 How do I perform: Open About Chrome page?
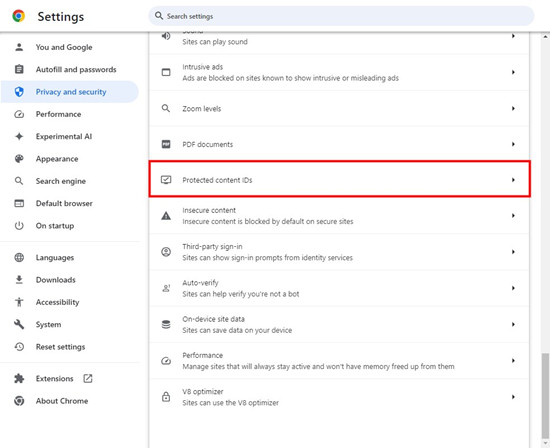(x=69, y=401)
